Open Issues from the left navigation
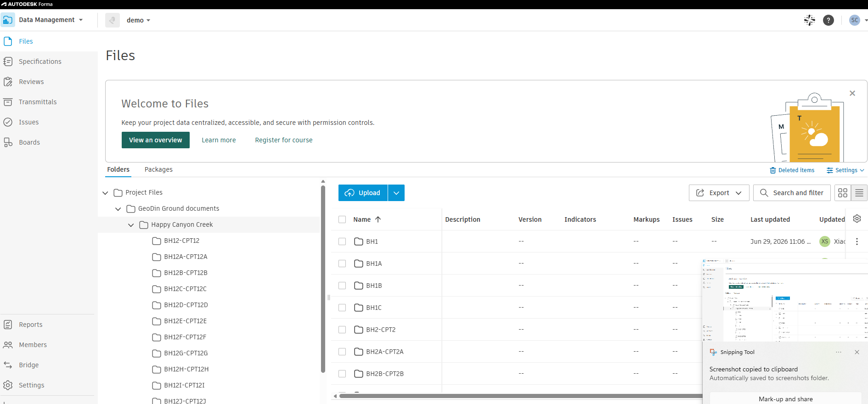868x404 pixels. (28, 122)
